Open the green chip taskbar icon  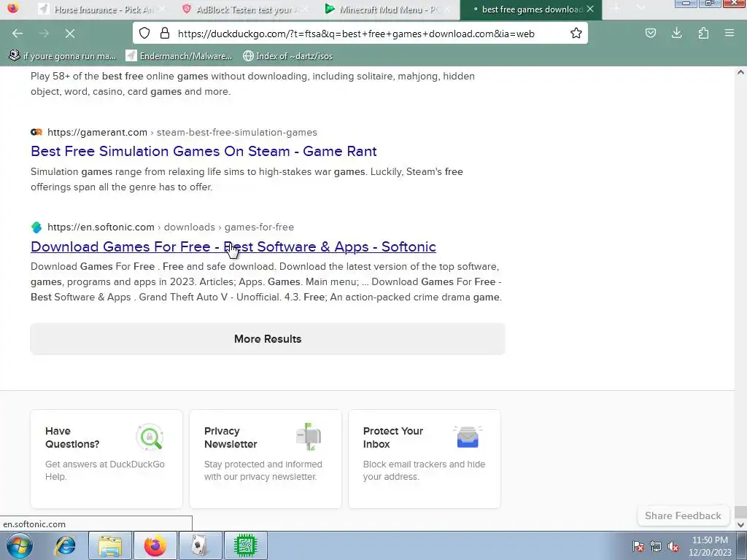(245, 545)
